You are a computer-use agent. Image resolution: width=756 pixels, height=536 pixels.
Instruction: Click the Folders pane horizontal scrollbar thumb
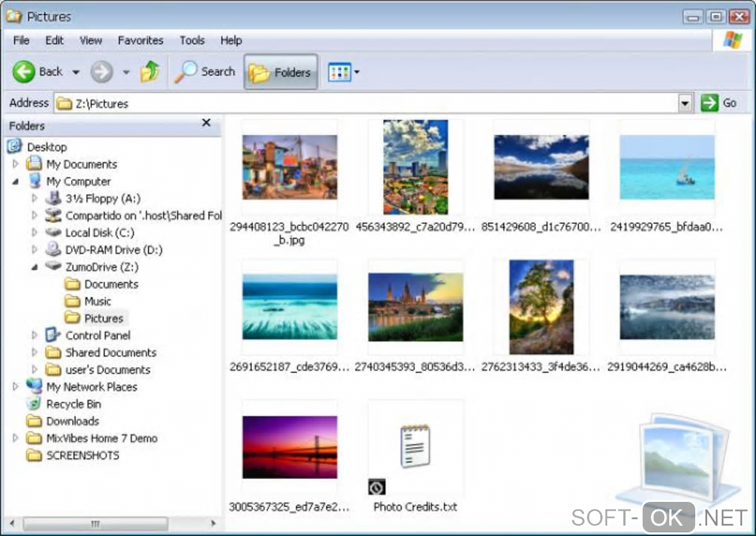(x=96, y=523)
